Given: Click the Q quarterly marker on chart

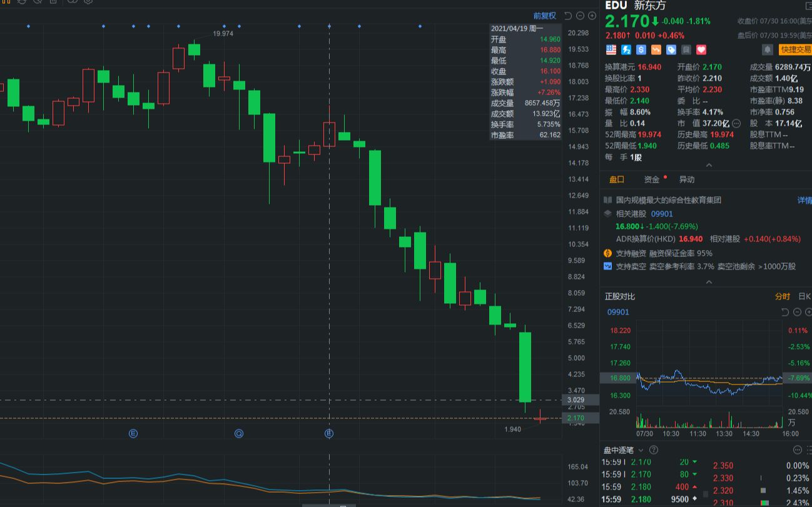Looking at the screenshot, I should [238, 433].
